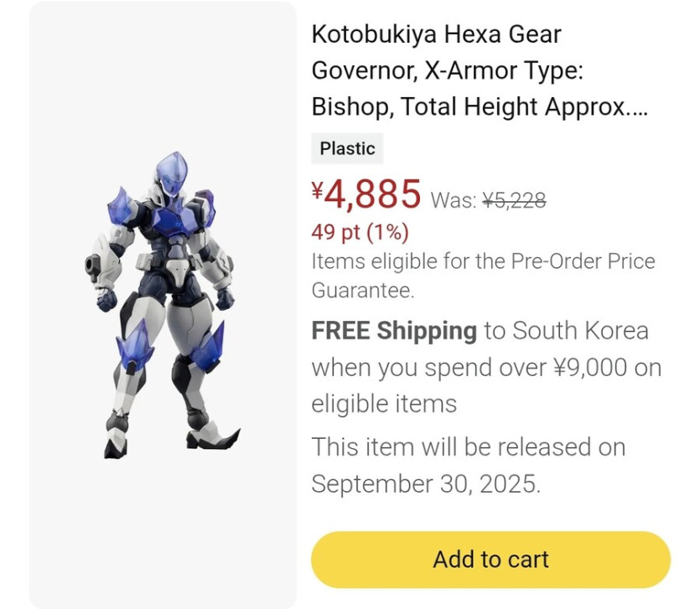Click the 'eligible items' shipping text
Screen dimensions: 700x609
[384, 404]
